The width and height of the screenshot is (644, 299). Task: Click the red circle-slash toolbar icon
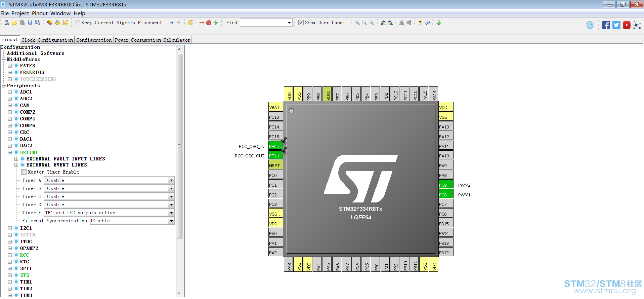pos(209,23)
